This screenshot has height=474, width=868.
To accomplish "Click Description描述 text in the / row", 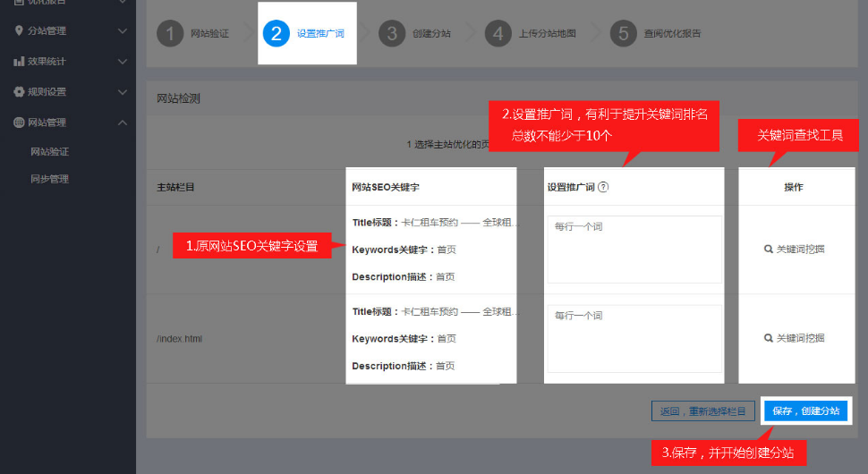I will click(x=404, y=276).
